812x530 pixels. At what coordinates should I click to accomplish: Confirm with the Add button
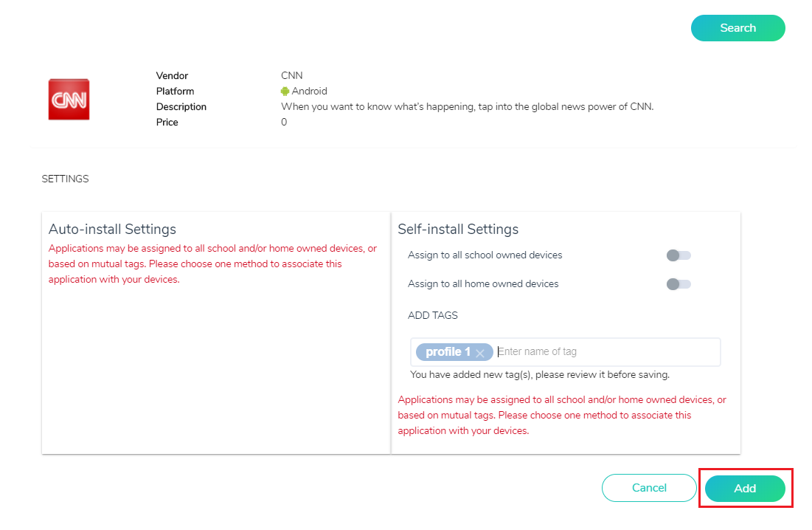click(x=745, y=489)
